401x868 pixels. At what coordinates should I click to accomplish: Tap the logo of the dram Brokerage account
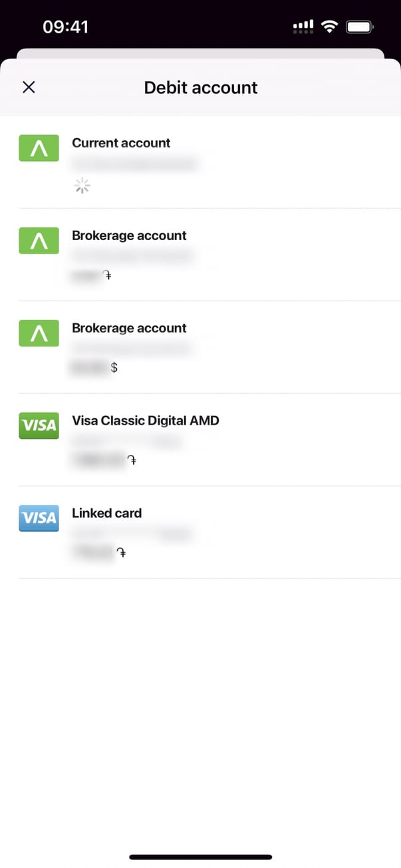(x=39, y=241)
